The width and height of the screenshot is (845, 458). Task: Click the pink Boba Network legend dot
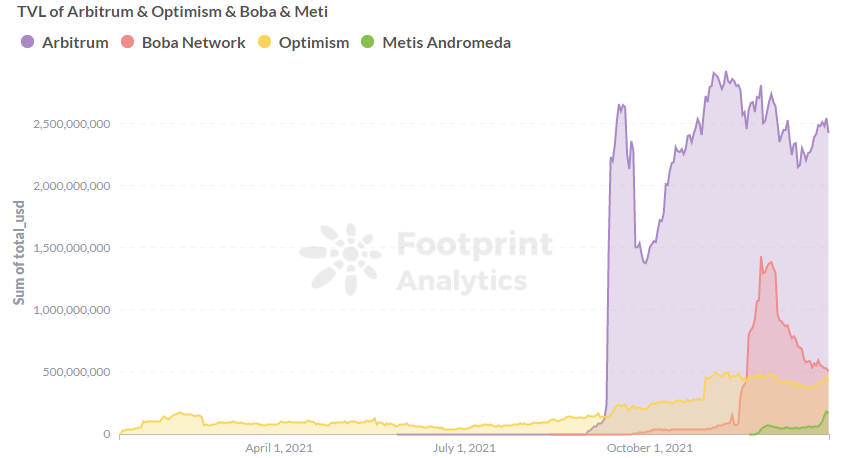(128, 41)
